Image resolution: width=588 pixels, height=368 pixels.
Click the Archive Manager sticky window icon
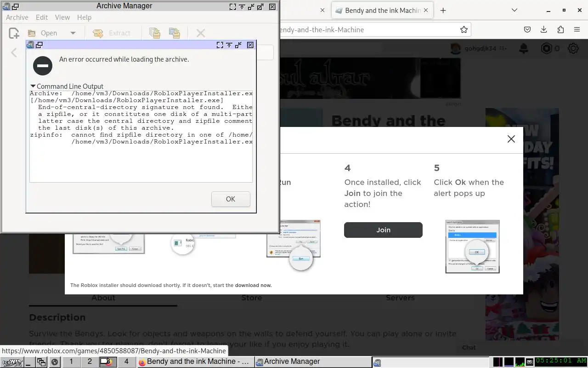(x=15, y=6)
